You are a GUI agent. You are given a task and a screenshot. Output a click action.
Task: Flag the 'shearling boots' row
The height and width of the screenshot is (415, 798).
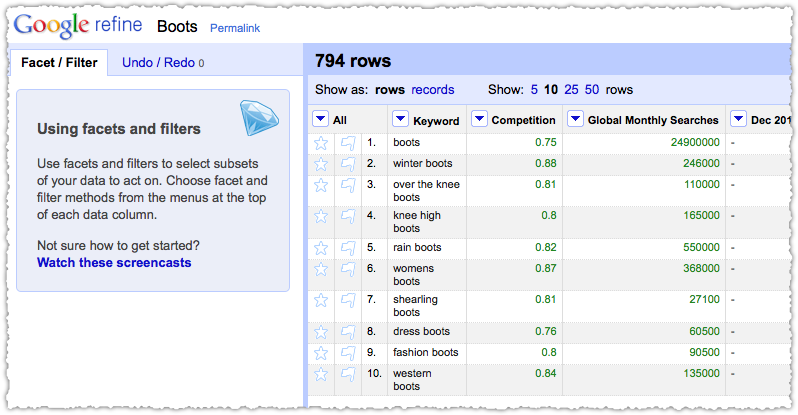tap(348, 300)
